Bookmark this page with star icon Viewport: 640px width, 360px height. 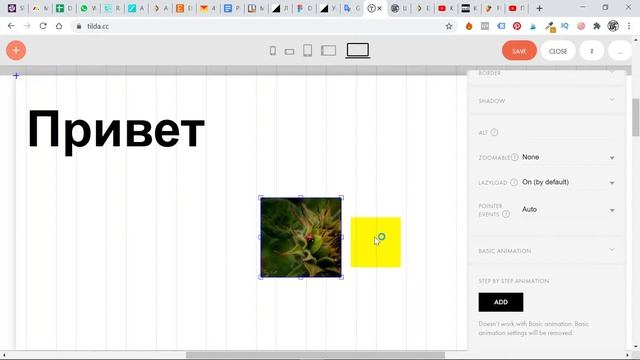click(449, 26)
